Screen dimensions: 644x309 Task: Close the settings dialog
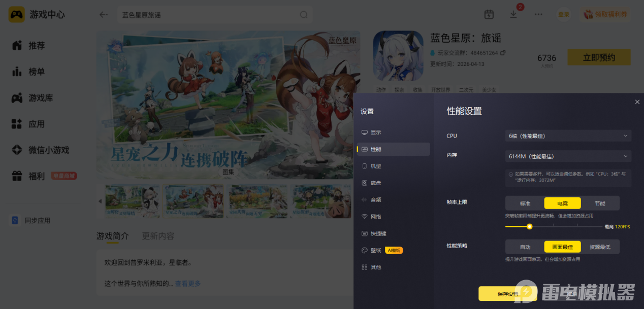pos(637,102)
